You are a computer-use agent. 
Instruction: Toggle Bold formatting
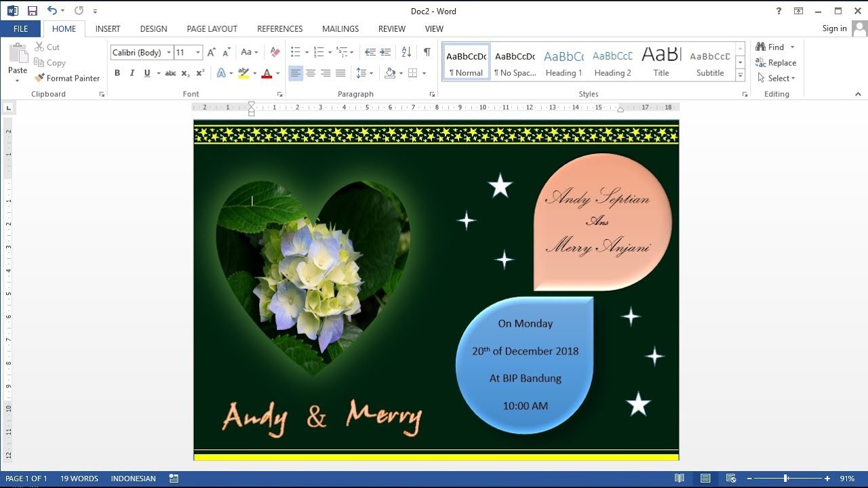coord(117,73)
